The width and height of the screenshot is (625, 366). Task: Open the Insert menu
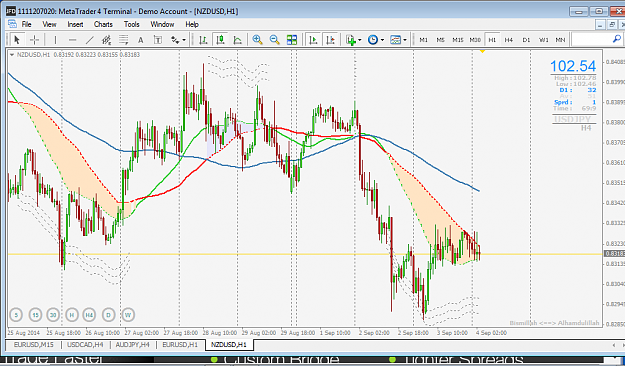click(x=75, y=24)
